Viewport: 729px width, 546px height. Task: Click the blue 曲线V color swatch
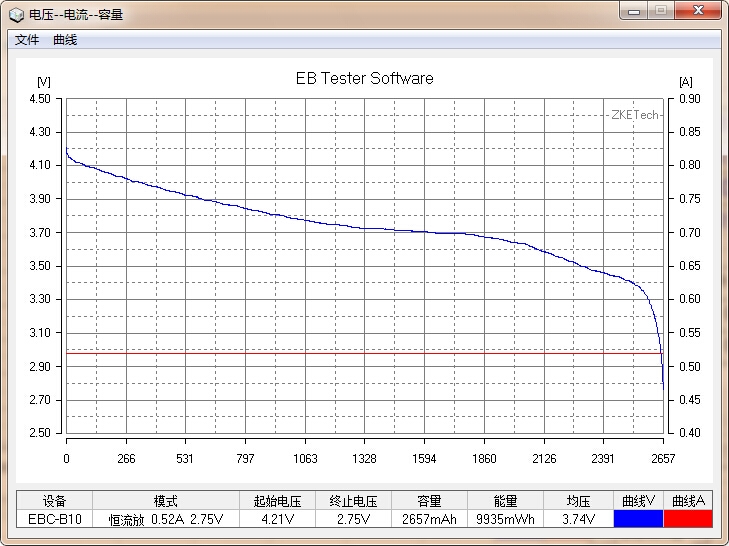pos(638,519)
